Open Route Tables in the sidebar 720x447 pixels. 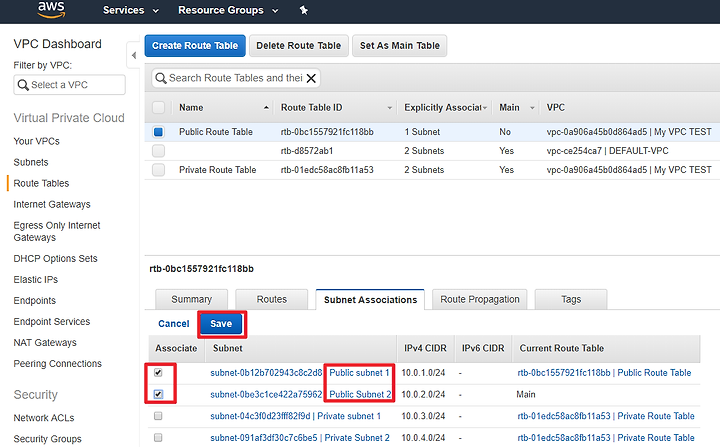(41, 183)
